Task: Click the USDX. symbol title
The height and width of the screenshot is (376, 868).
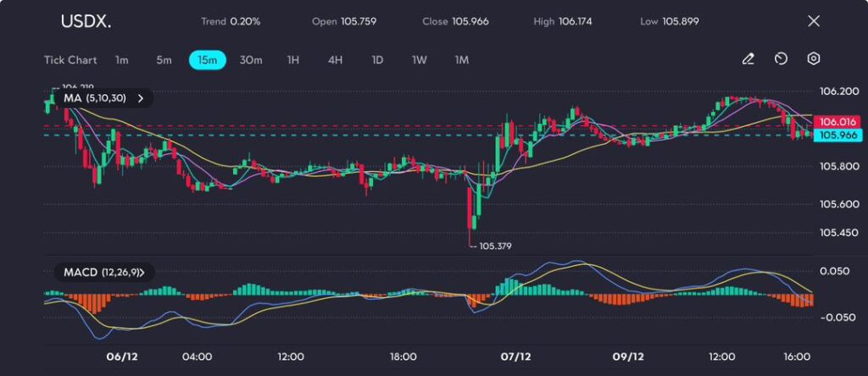Action: [x=83, y=21]
